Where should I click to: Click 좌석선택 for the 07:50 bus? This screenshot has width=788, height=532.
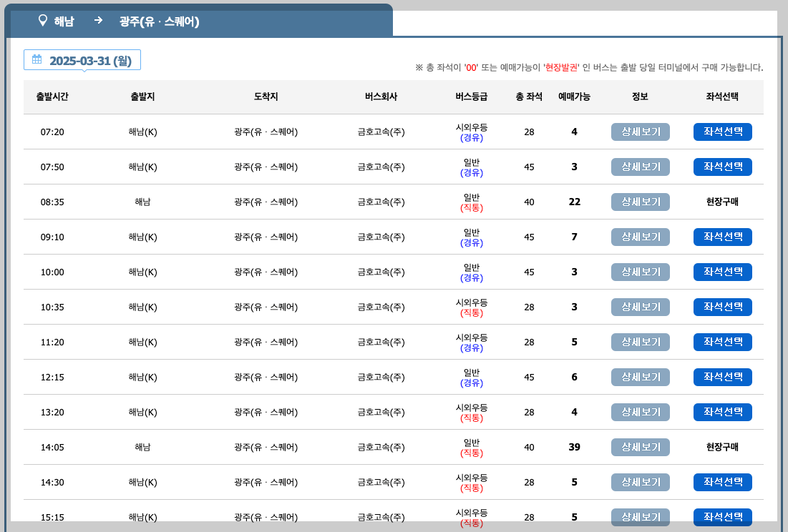tap(722, 167)
